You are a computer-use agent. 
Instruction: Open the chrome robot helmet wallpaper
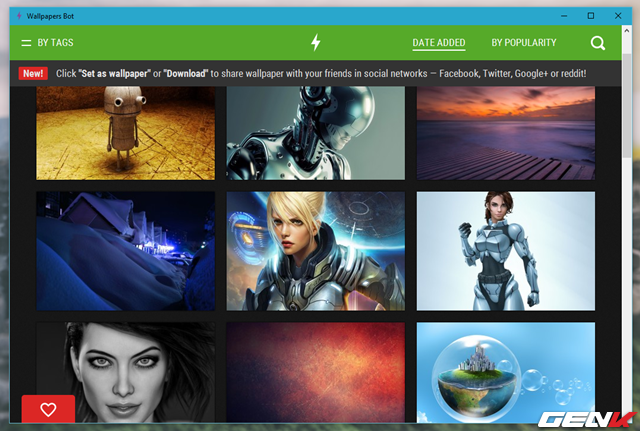(316, 133)
